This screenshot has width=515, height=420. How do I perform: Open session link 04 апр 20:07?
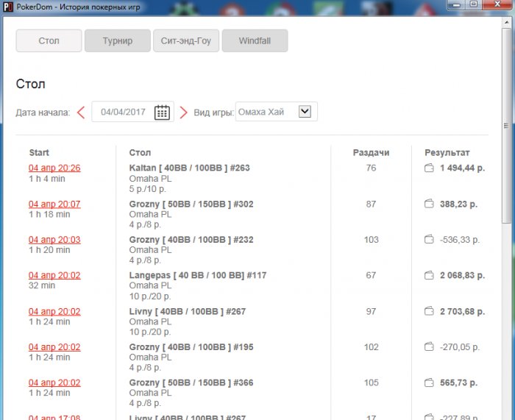pyautogui.click(x=54, y=204)
